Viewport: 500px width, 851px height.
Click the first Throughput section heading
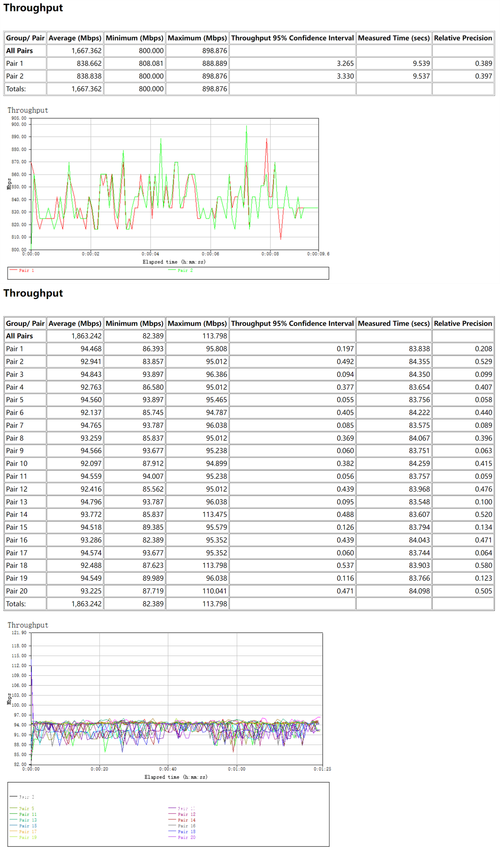[x=33, y=8]
